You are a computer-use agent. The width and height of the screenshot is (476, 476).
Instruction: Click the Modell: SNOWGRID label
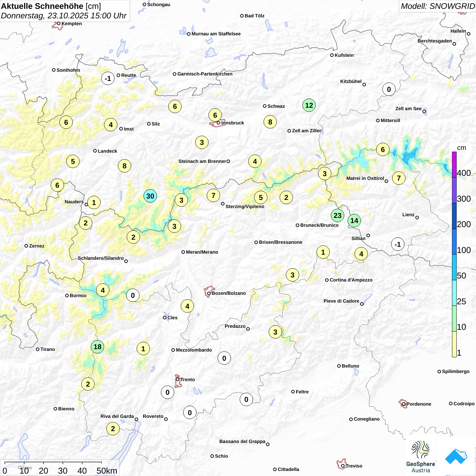pyautogui.click(x=438, y=6)
